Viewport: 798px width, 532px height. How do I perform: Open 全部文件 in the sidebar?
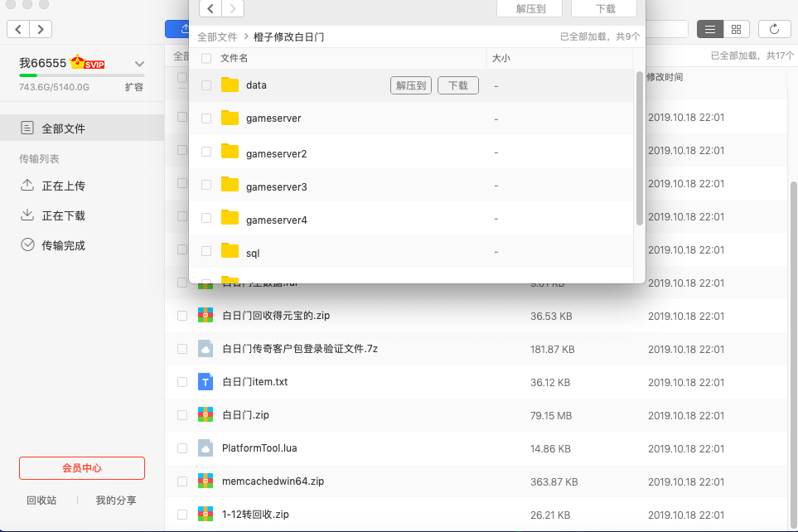(x=64, y=128)
